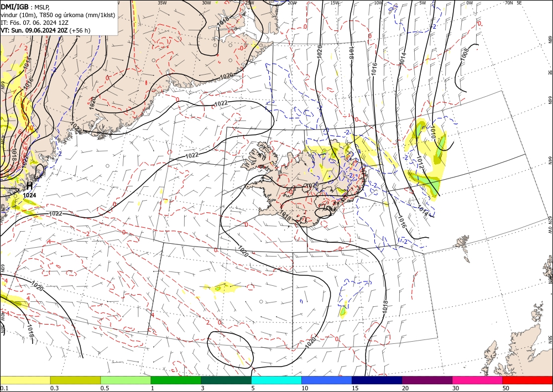
Task: Choose the navy 15–20 legend swatch
Action: pos(377,380)
